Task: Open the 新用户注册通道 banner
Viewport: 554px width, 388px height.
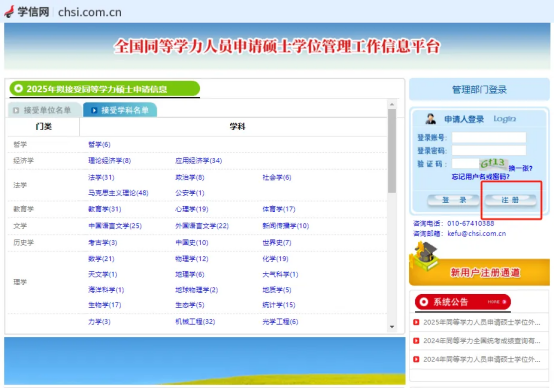Action: pos(479,272)
